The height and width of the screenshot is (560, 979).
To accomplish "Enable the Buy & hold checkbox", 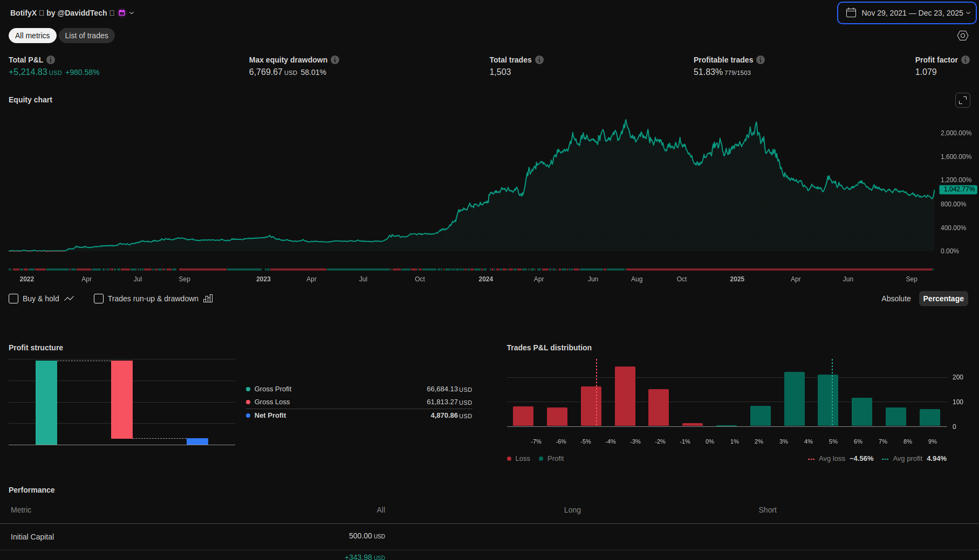I will pyautogui.click(x=14, y=299).
